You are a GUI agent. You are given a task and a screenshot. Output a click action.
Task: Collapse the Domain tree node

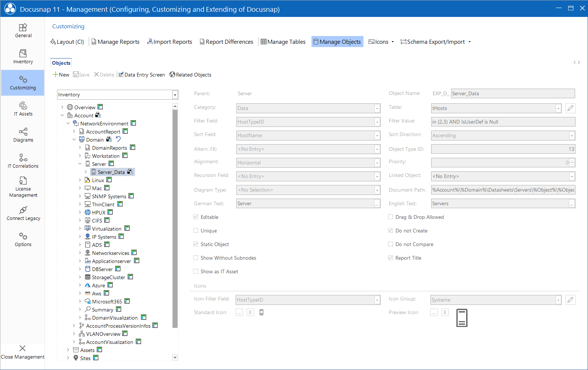(x=74, y=140)
